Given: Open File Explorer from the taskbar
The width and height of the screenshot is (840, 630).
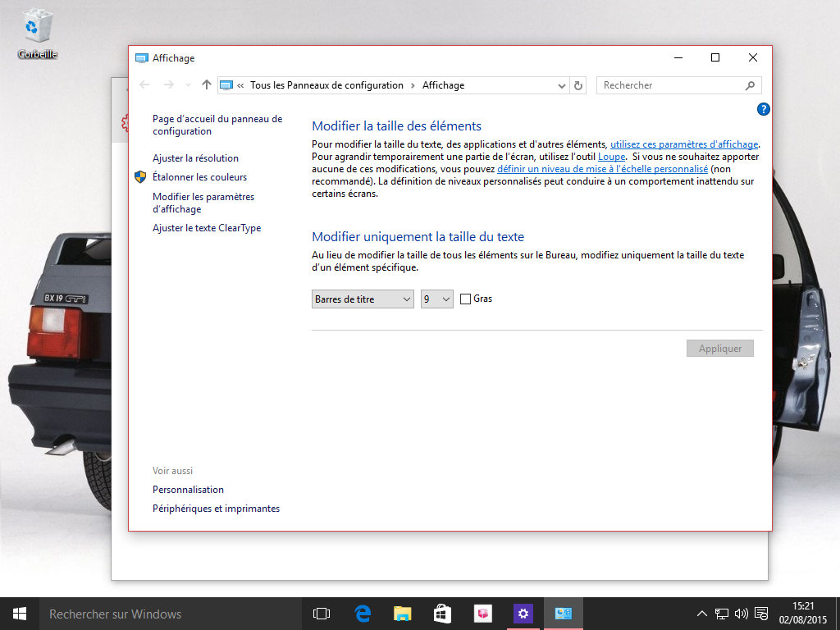Looking at the screenshot, I should tap(402, 614).
